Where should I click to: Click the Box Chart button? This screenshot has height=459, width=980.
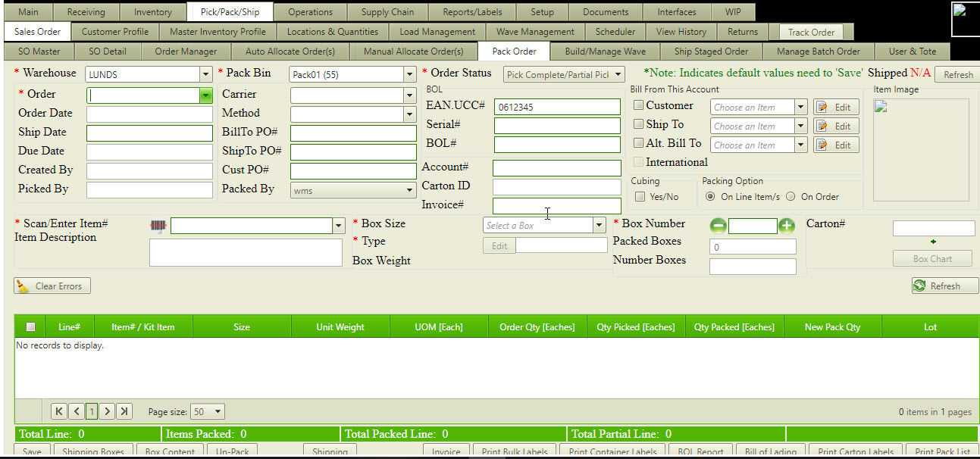[x=932, y=258]
